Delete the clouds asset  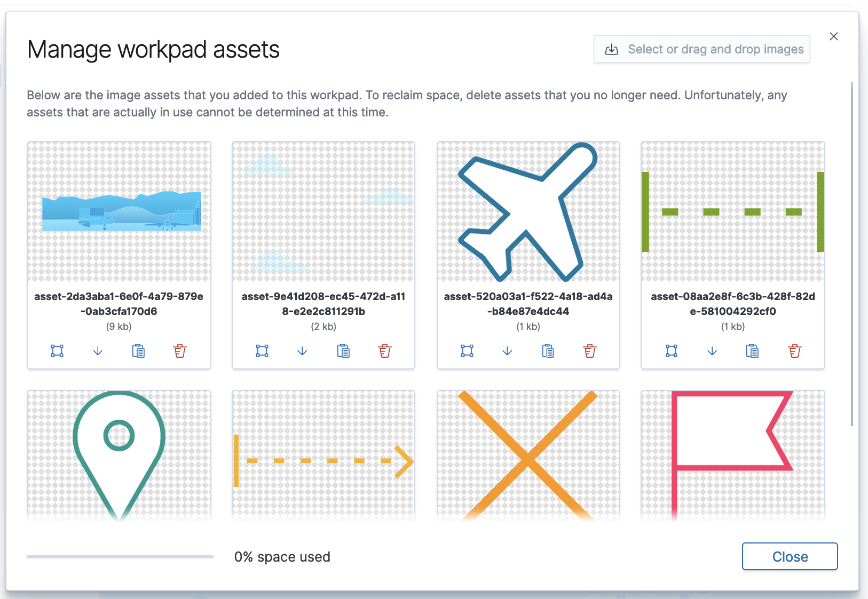point(385,351)
